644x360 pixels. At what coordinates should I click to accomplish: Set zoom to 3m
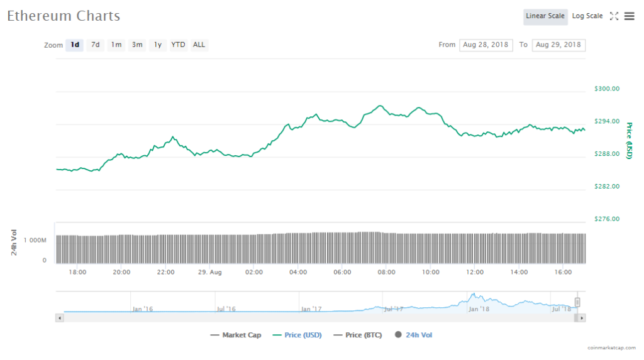[136, 45]
